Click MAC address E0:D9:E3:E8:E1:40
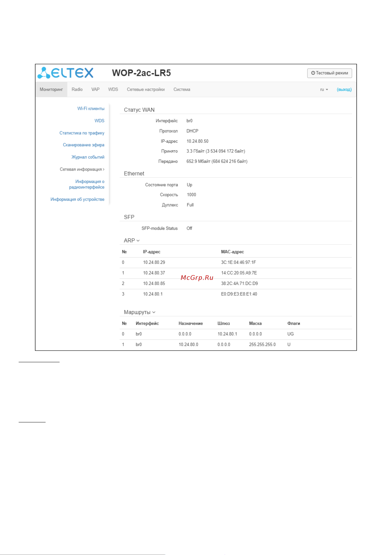The image size is (392, 555). (x=239, y=294)
